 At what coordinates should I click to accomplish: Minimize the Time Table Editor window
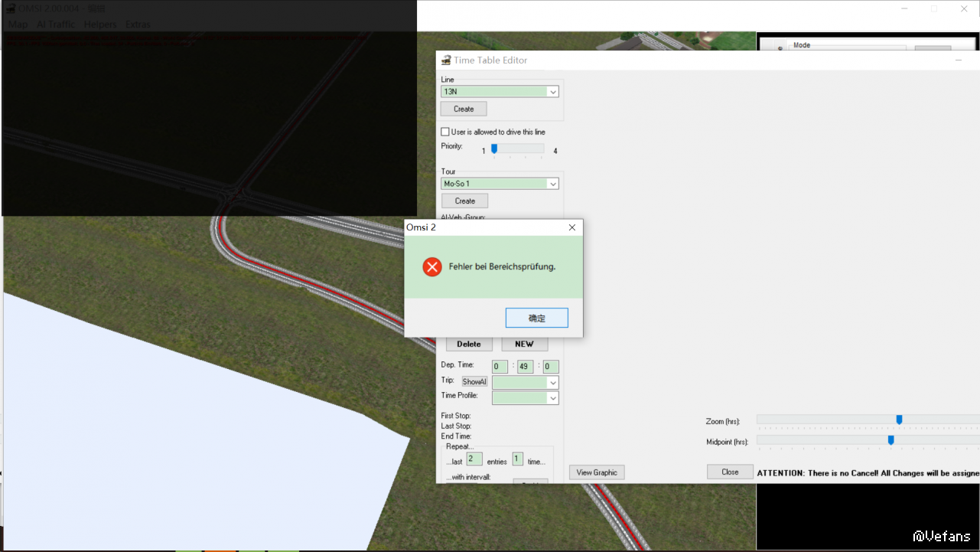click(959, 60)
